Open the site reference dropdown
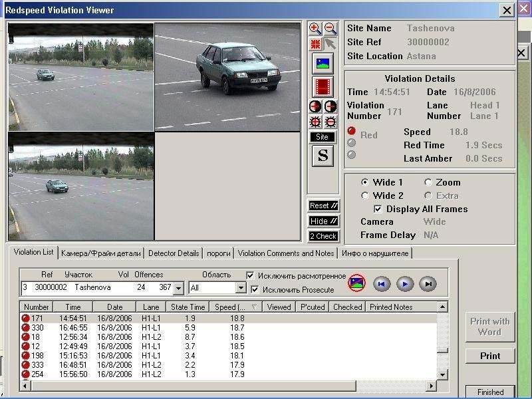This screenshot has height=399, width=532. 178,288
